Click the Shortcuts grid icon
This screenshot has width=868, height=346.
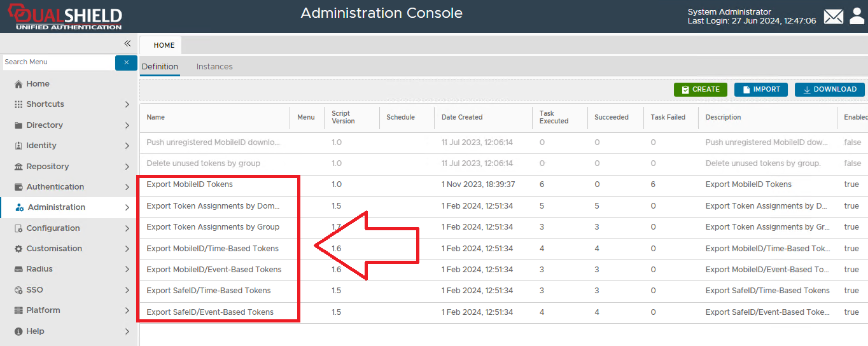[x=18, y=104]
